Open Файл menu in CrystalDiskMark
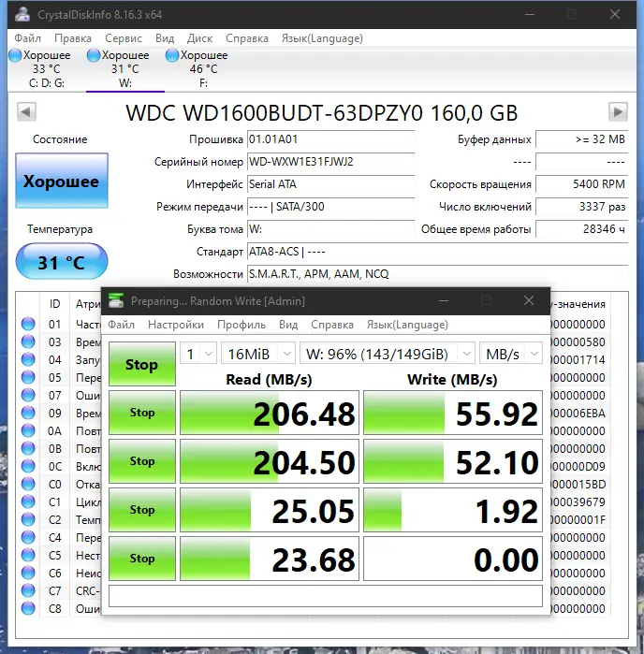Image resolution: width=644 pixels, height=654 pixels. tap(121, 325)
